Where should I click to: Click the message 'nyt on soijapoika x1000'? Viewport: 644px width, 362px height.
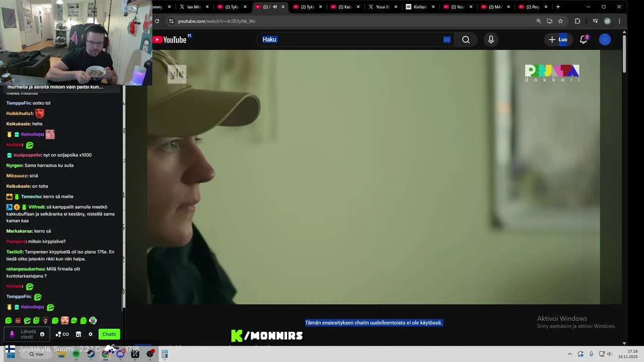(67, 155)
